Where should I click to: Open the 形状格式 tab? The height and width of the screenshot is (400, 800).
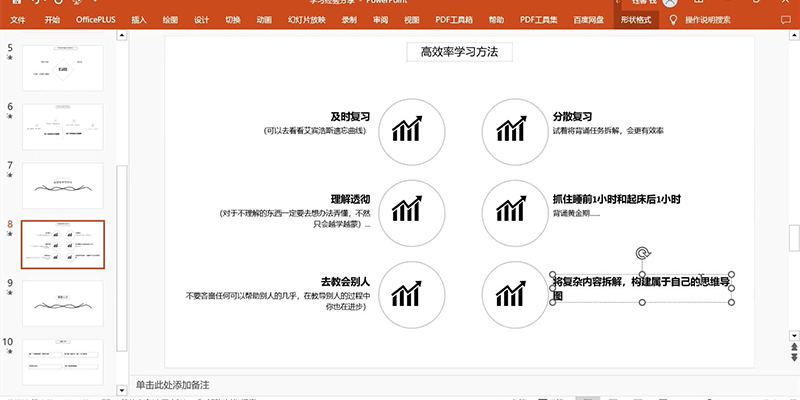pyautogui.click(x=636, y=19)
